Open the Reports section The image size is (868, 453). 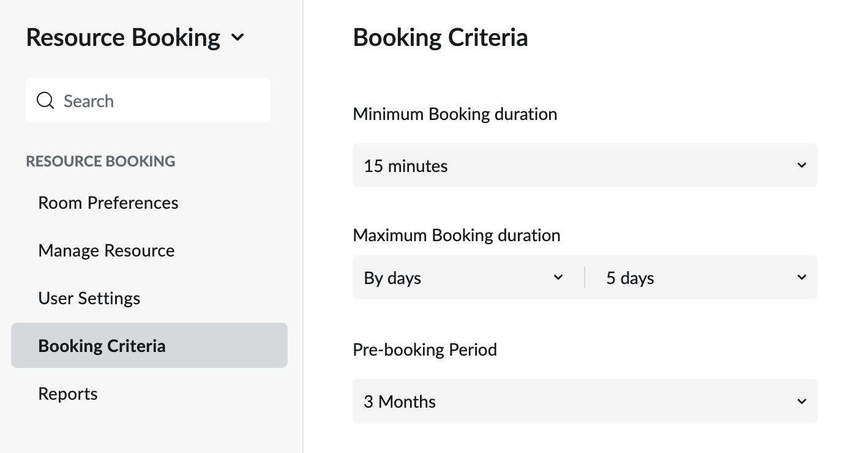tap(68, 394)
